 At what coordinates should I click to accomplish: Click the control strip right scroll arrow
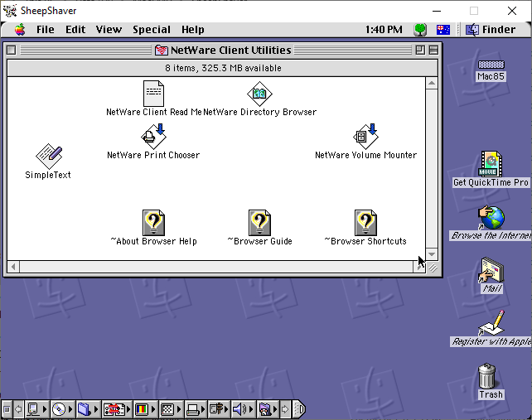click(285, 409)
